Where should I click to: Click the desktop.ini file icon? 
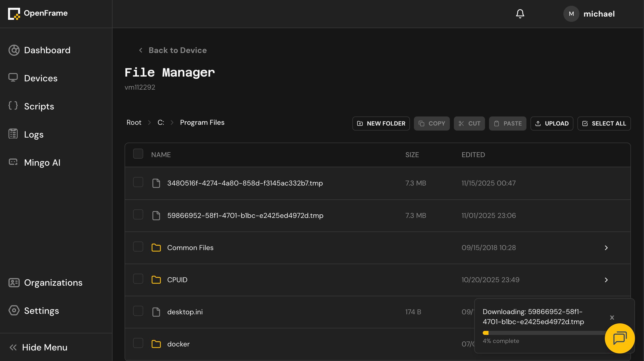tap(156, 312)
